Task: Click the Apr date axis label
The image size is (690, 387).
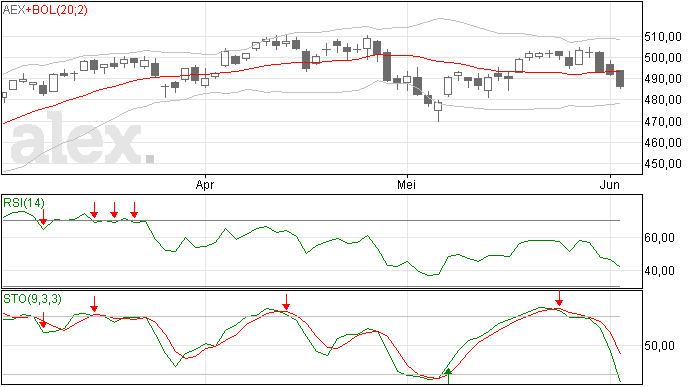Action: [205, 185]
